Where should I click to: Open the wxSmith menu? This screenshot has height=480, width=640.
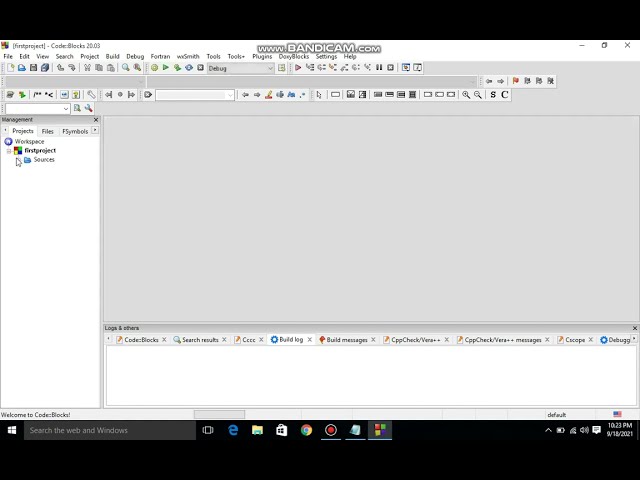pos(188,56)
